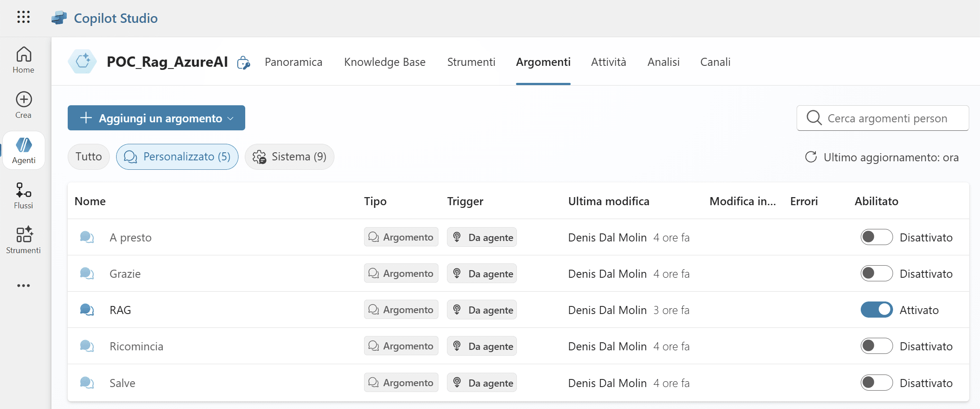Show more sidebar options ellipsis
This screenshot has width=980, height=409.
(23, 285)
